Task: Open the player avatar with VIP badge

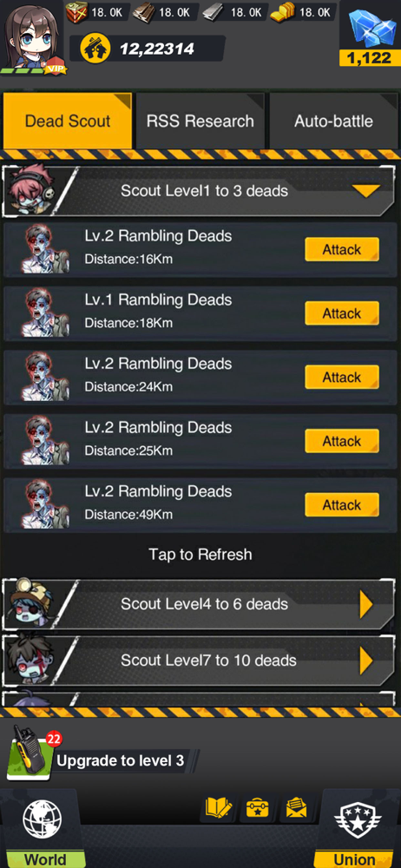Action: pyautogui.click(x=33, y=37)
